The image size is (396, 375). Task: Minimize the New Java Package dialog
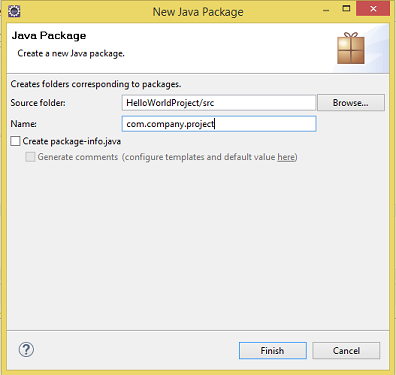point(326,10)
